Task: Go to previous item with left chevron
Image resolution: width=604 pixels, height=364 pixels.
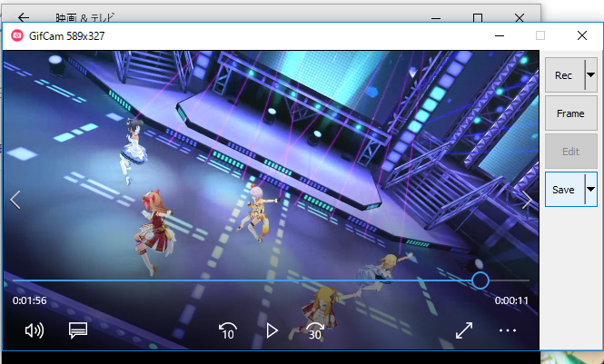Action: click(15, 200)
